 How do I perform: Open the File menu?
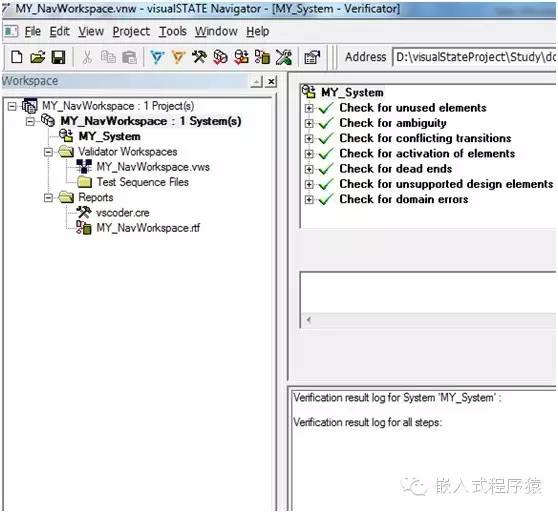tap(33, 31)
